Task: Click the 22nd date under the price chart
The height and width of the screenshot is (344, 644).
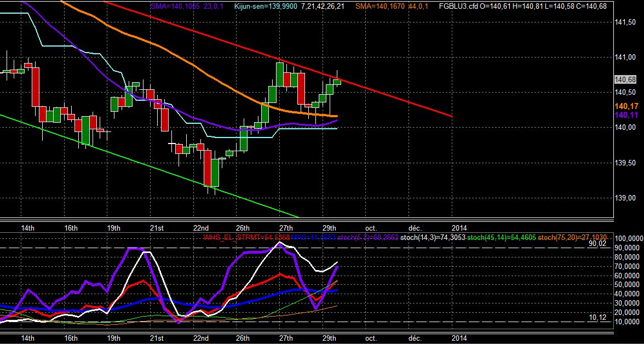Action: click(200, 228)
